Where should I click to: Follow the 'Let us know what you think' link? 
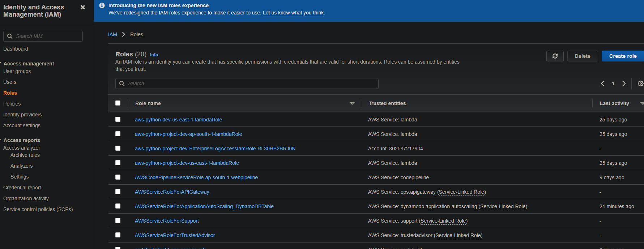293,13
